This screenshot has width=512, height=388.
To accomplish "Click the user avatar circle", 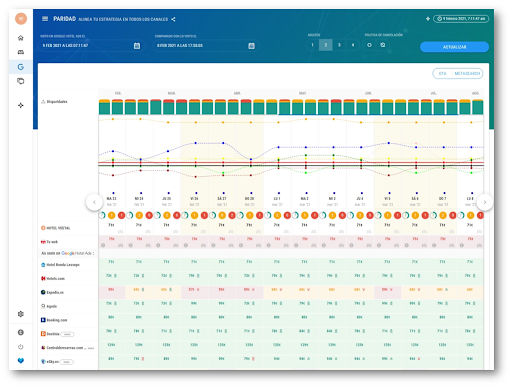I will pos(21,19).
